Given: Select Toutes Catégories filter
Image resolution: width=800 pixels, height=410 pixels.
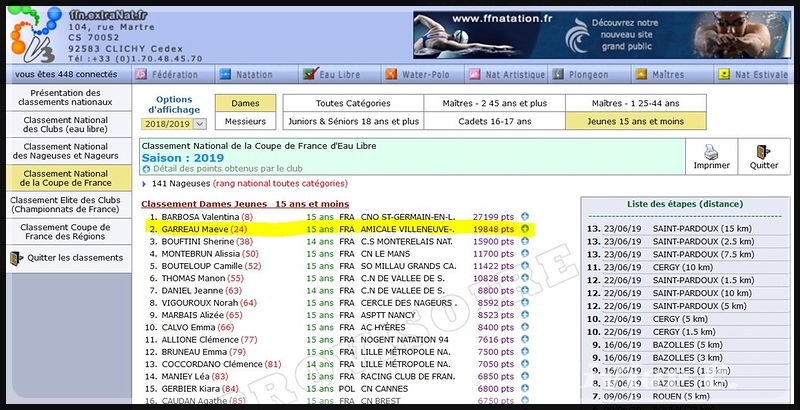Looking at the screenshot, I should click(351, 103).
